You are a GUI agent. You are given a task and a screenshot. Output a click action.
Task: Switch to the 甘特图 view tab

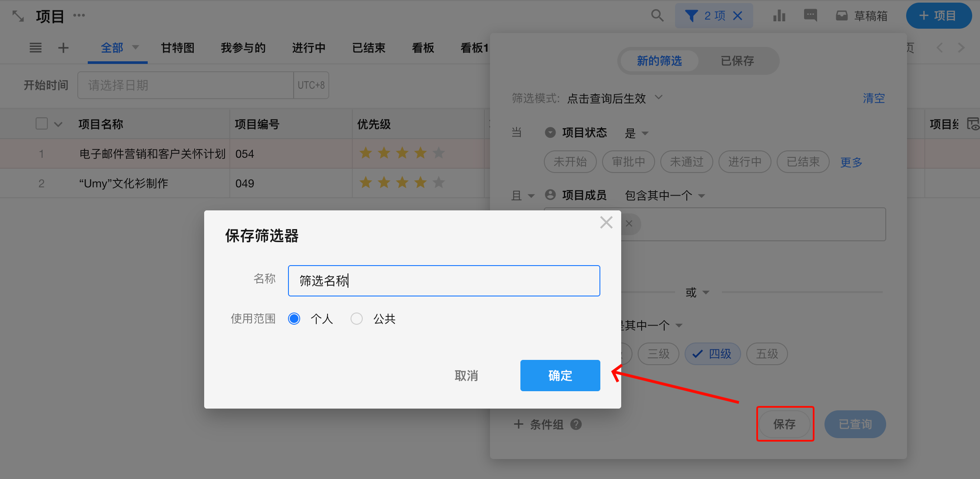coord(178,48)
